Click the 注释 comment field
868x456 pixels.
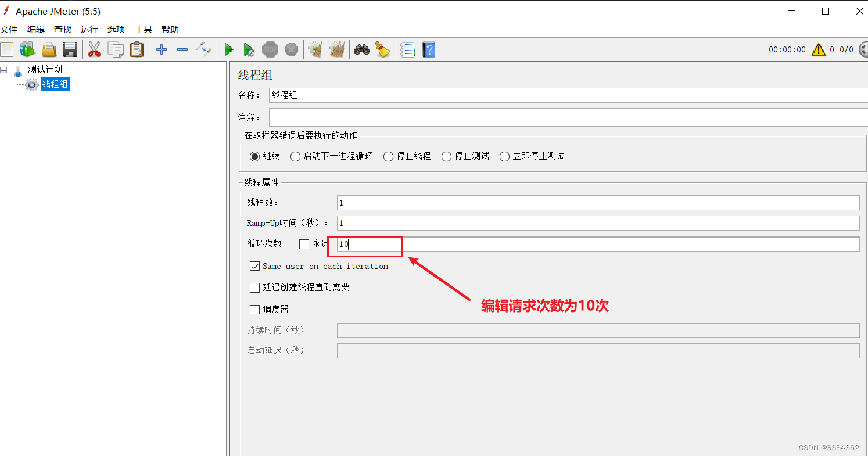[x=568, y=118]
